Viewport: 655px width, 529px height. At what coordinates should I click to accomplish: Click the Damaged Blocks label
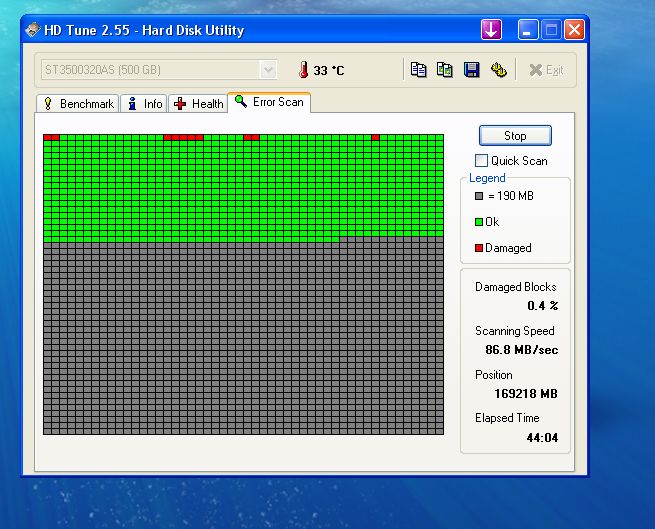(x=515, y=287)
